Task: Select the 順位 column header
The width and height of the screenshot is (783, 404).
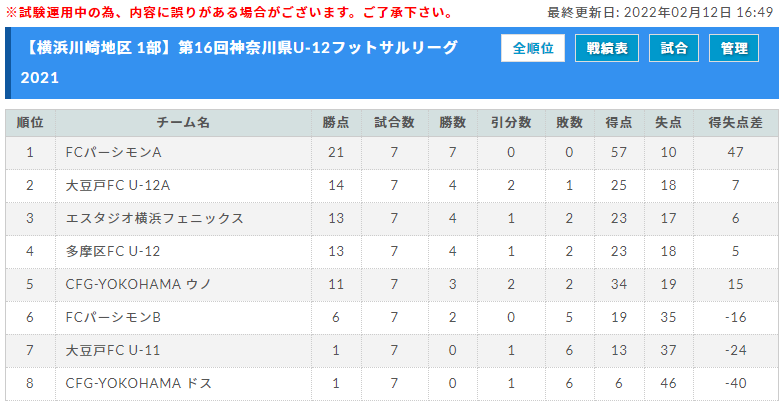Action: click(30, 123)
